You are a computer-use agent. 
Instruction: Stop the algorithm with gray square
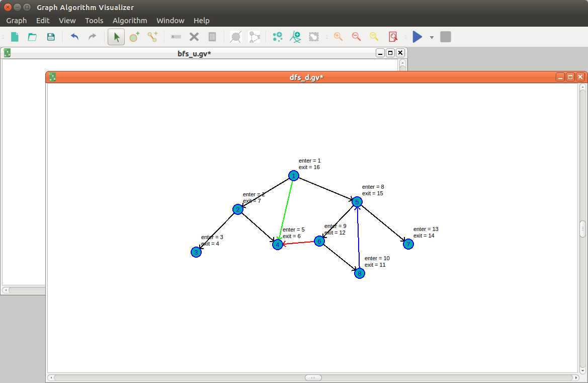pos(446,37)
